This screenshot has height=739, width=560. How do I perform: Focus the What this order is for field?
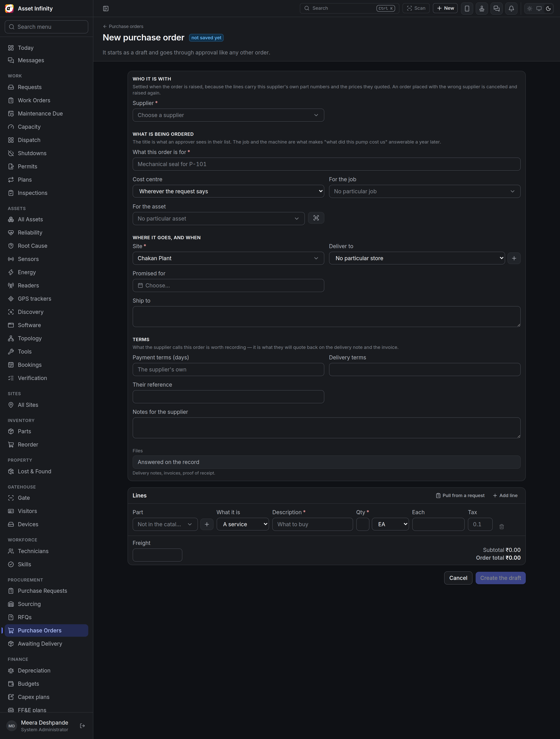(x=326, y=164)
